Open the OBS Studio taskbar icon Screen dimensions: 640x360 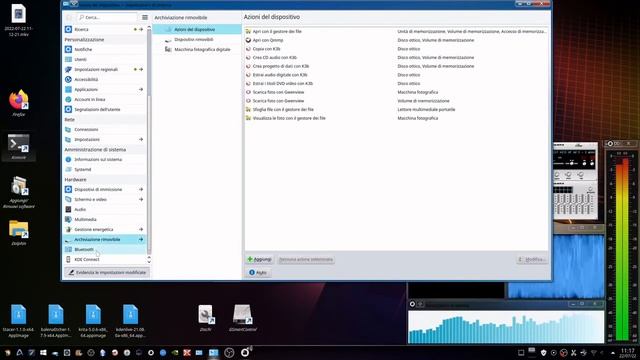click(229, 353)
